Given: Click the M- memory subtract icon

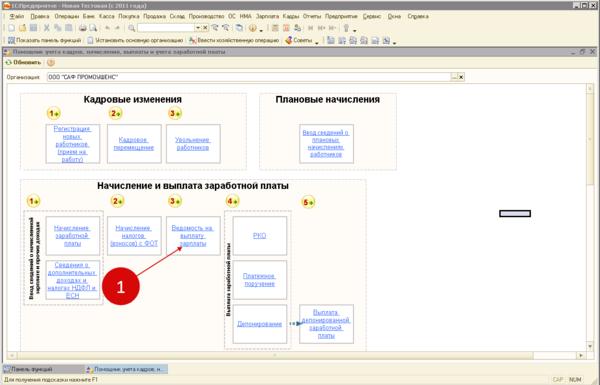Looking at the screenshot, I should [x=332, y=28].
